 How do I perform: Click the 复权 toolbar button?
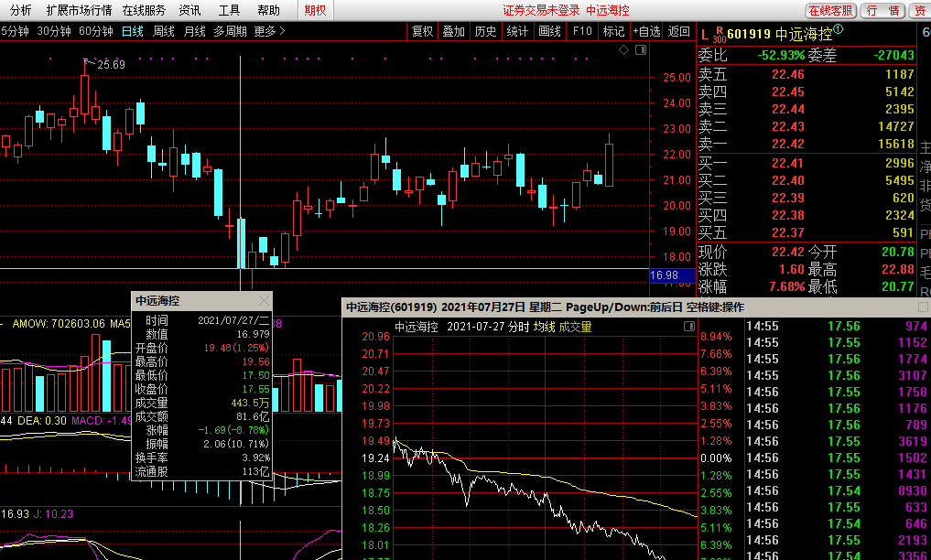[x=423, y=31]
